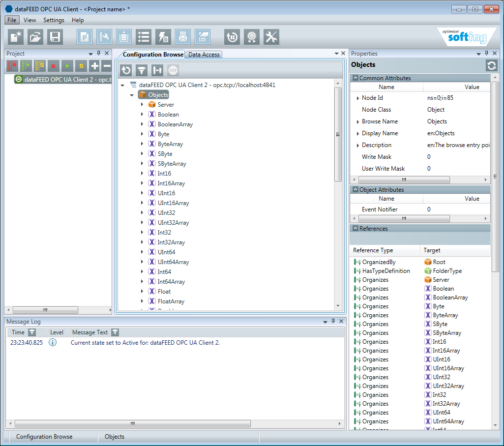504x446 pixels.
Task: Expand the BooleanArray tree node
Action: click(142, 124)
